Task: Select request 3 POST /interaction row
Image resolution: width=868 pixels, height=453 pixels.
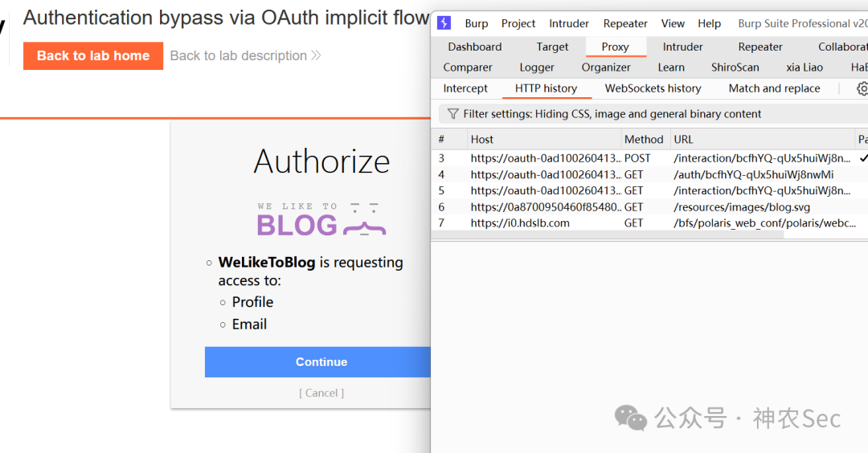Action: (x=649, y=158)
